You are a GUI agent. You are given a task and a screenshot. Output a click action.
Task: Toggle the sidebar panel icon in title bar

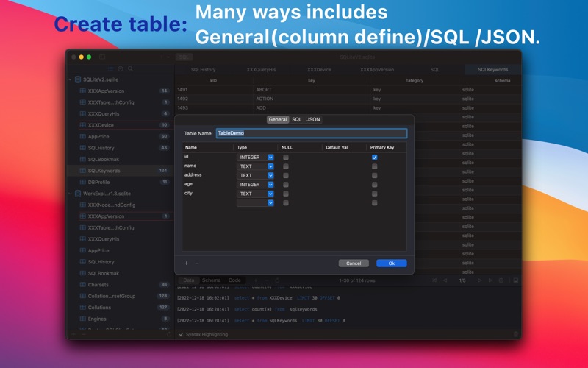(x=102, y=57)
